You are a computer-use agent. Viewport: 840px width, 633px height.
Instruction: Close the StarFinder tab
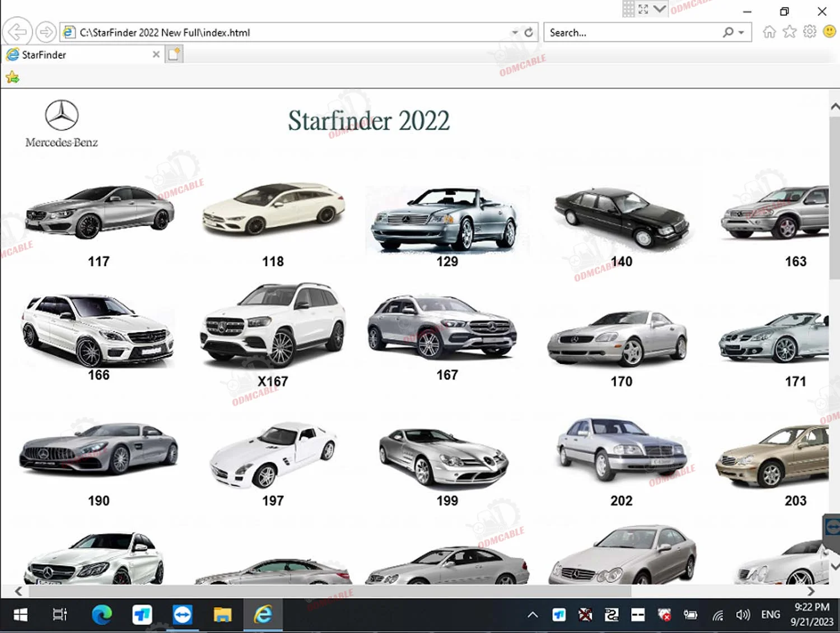[x=156, y=54]
